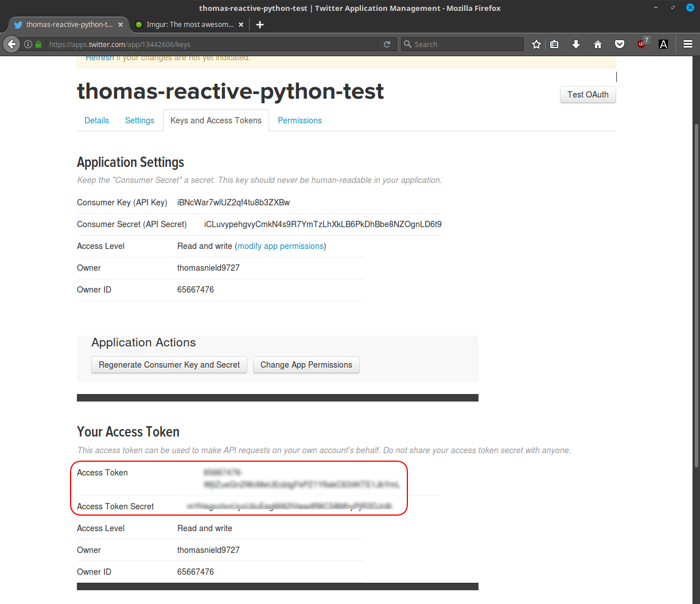Open the Details tab
700x604 pixels.
click(96, 120)
